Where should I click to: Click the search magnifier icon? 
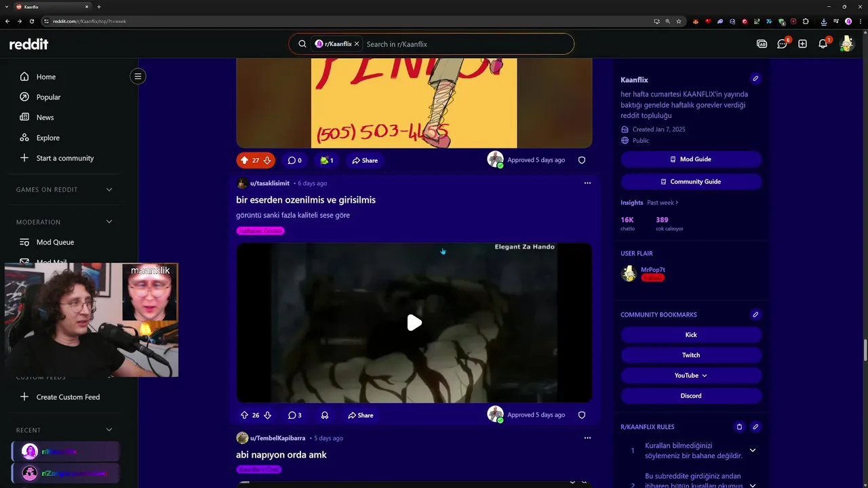[x=302, y=44]
